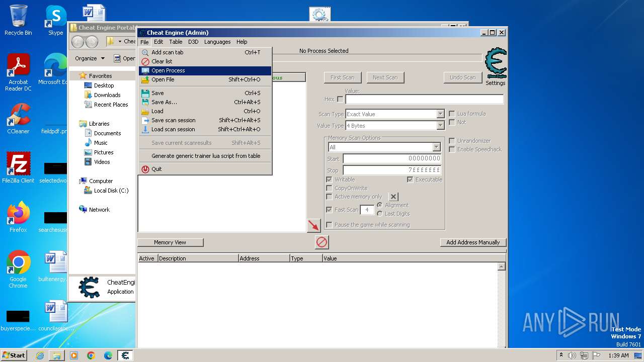Select Local Disk (C:) in Explorer
This screenshot has width=644, height=362.
[x=111, y=191]
